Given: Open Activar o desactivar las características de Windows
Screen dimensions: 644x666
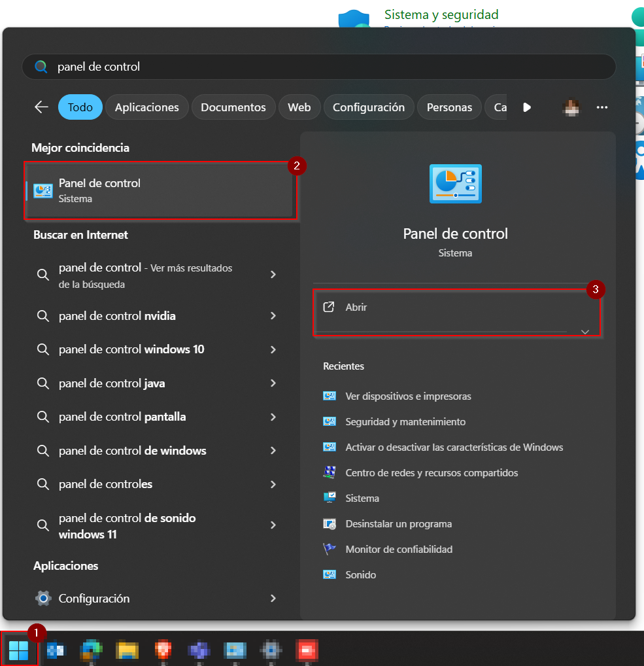Looking at the screenshot, I should [x=454, y=447].
